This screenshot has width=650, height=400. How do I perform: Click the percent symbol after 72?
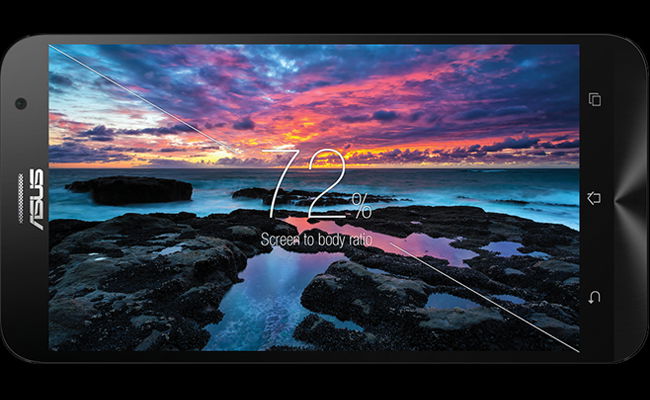point(360,210)
